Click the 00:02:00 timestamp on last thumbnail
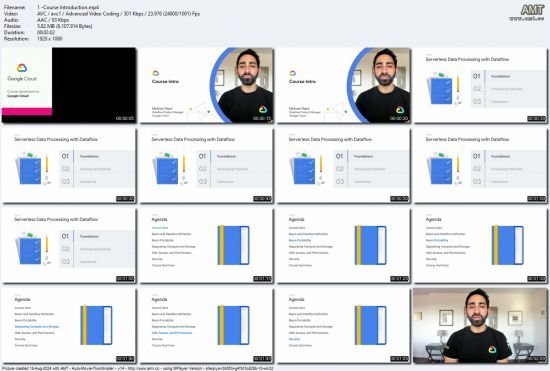550x371 pixels. click(x=536, y=359)
